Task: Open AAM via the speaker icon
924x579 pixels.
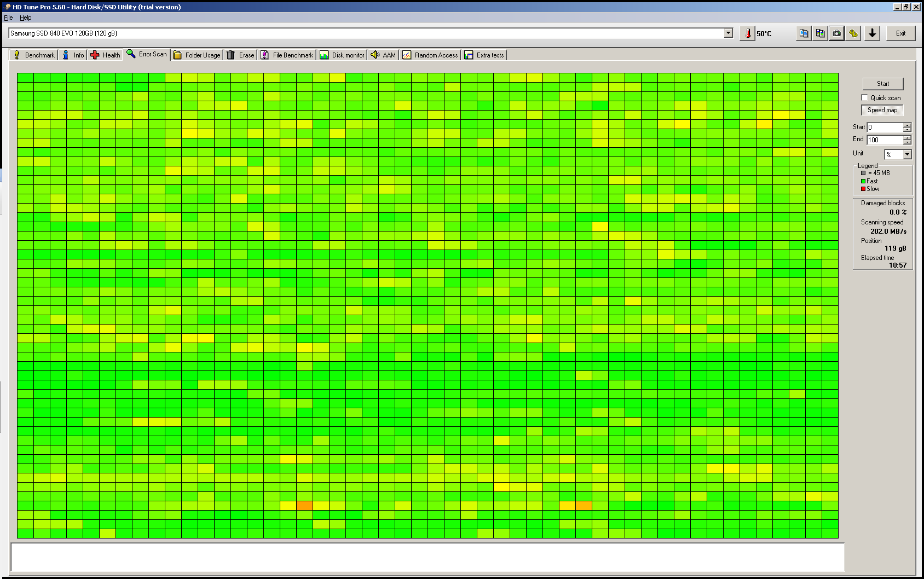Action: 375,55
